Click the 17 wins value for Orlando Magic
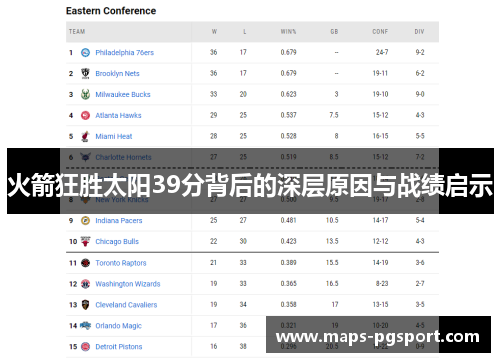 pyautogui.click(x=214, y=325)
